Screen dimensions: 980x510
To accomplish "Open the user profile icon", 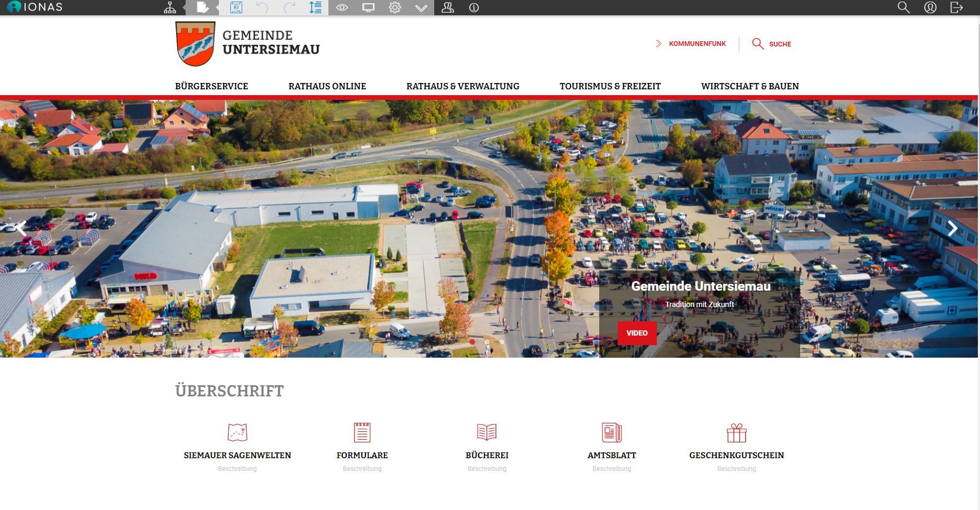I will (930, 7).
